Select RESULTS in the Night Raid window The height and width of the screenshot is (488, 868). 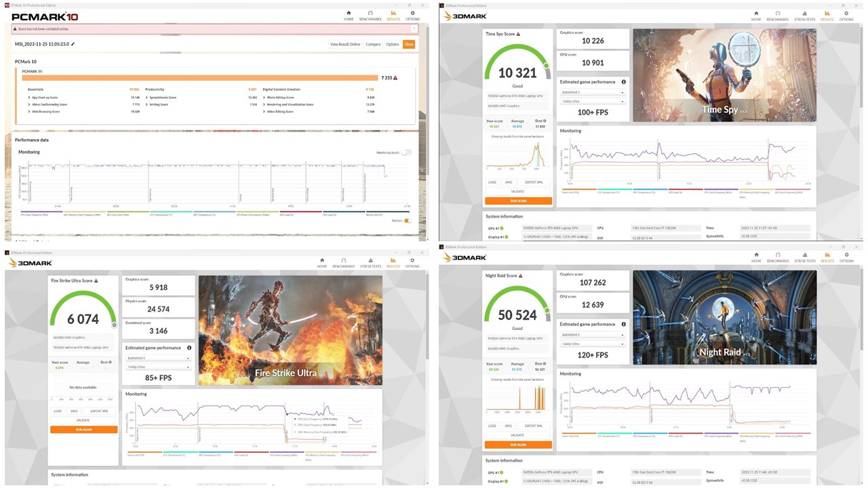tap(827, 258)
